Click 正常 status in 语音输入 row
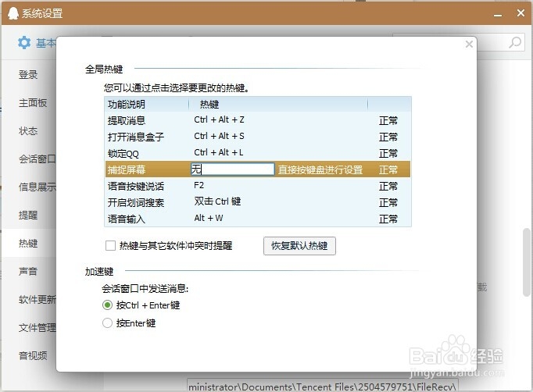 point(388,219)
